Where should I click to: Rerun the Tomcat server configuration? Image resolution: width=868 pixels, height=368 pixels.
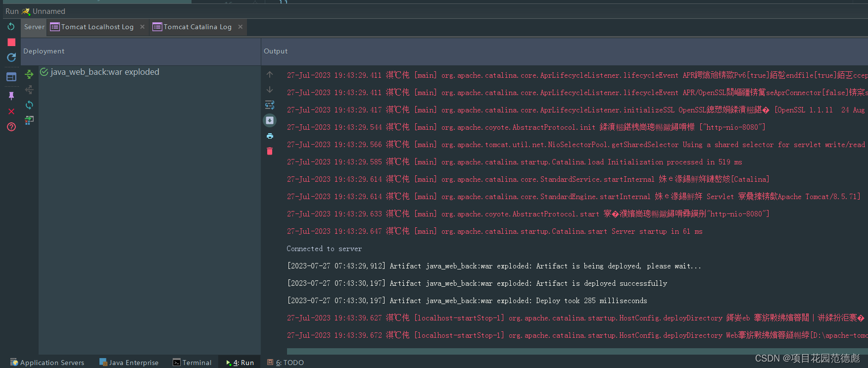click(11, 26)
